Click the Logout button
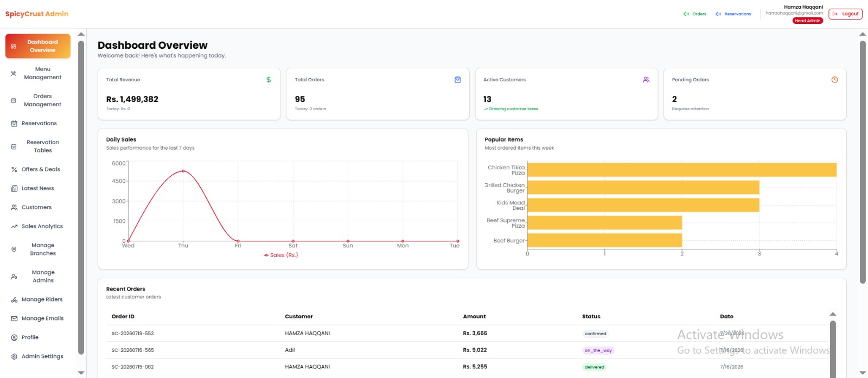 (x=845, y=14)
